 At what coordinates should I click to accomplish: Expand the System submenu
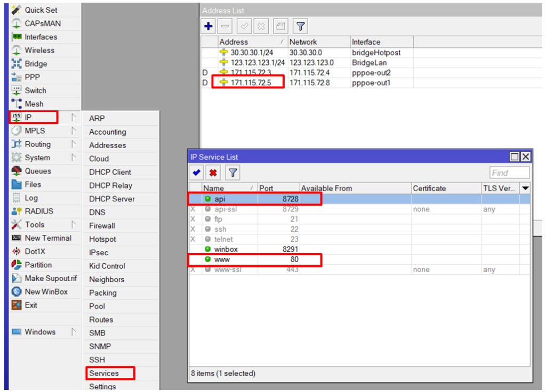tap(37, 158)
